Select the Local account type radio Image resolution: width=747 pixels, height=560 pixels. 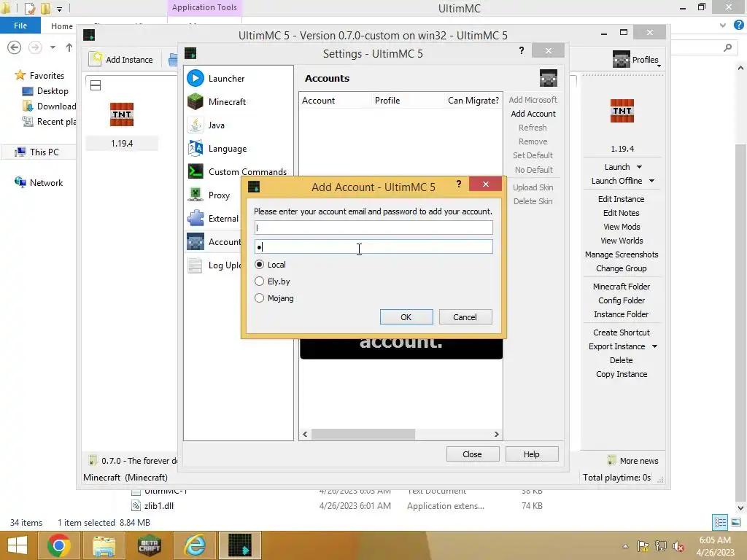pyautogui.click(x=259, y=264)
